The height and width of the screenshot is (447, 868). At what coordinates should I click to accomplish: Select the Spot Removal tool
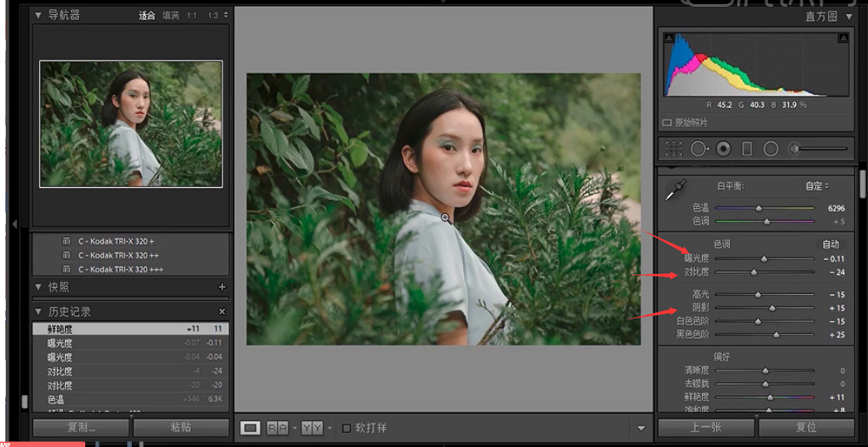pos(699,148)
